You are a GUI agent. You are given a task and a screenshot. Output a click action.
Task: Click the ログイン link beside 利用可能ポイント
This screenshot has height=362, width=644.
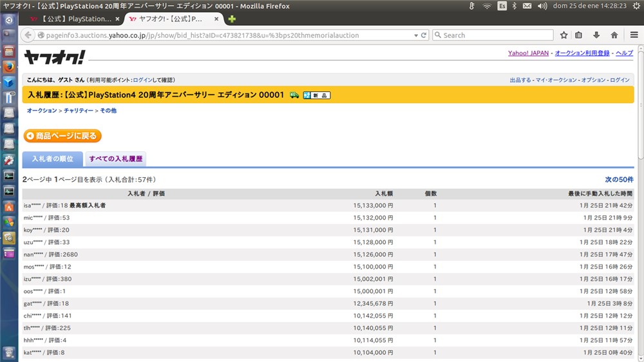142,80
